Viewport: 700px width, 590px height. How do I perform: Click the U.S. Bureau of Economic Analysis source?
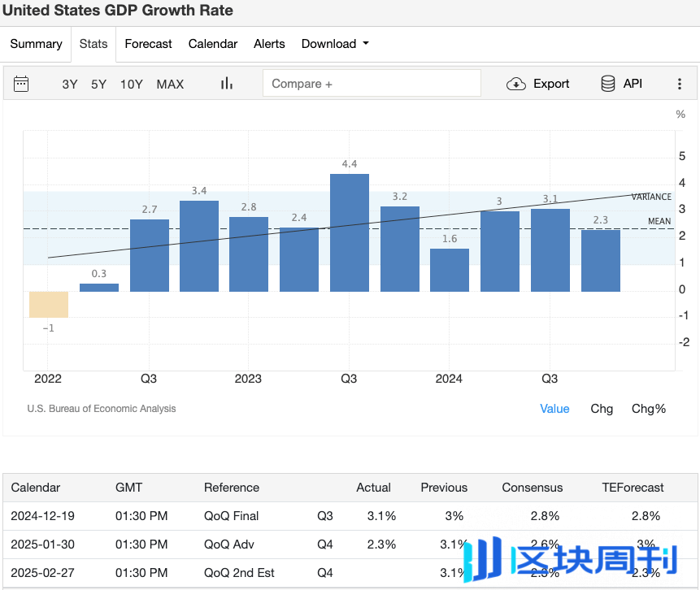click(102, 409)
